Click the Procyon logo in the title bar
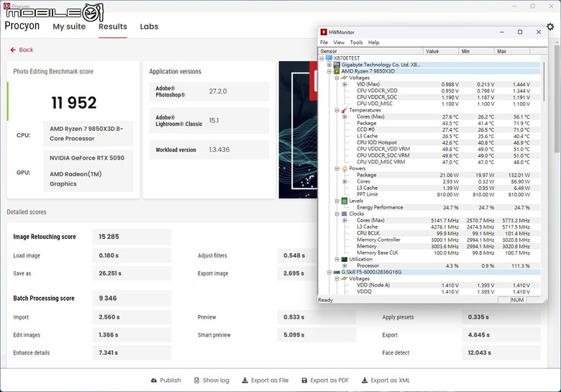 tap(6, 6)
